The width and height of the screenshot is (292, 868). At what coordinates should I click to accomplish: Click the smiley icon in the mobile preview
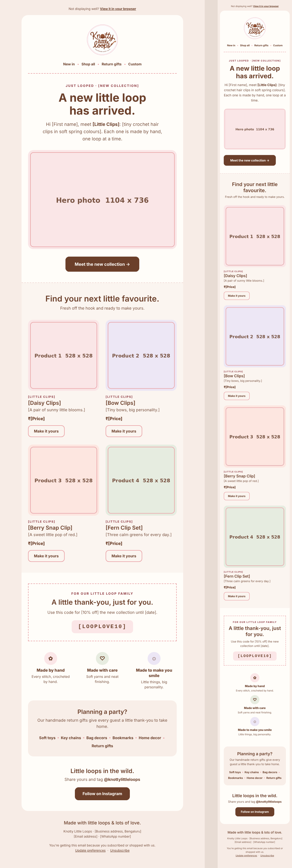(255, 721)
